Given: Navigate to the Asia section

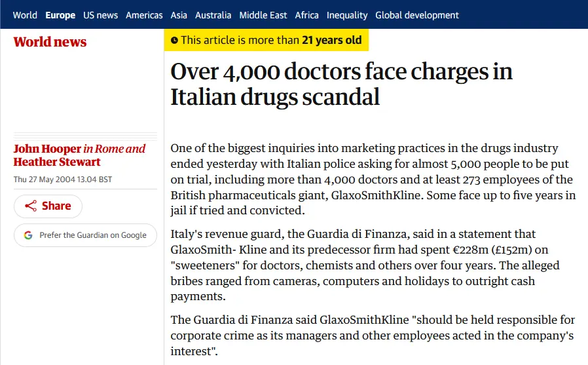Looking at the screenshot, I should 179,15.
